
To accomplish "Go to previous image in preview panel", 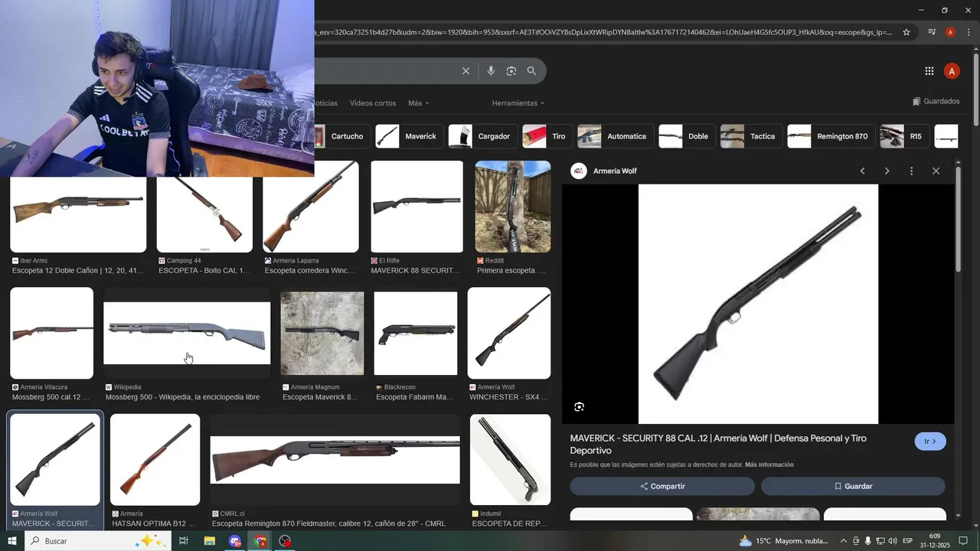I will pyautogui.click(x=863, y=171).
